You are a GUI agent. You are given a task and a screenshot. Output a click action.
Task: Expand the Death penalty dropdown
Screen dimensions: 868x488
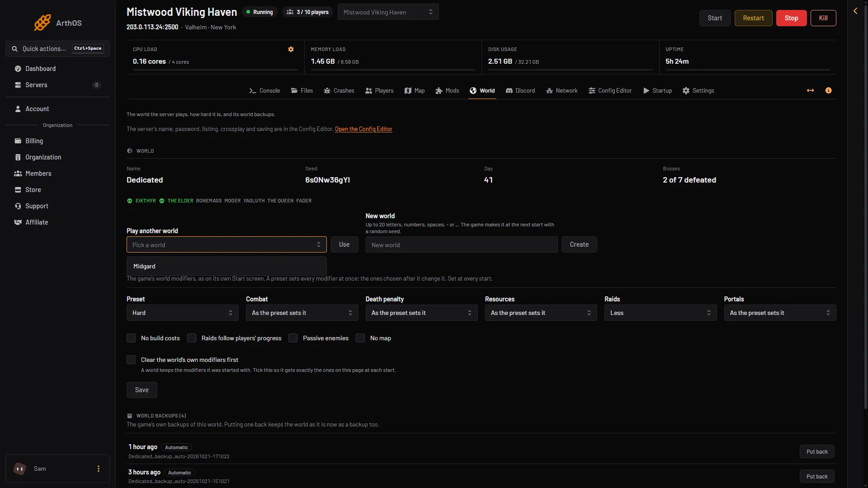tap(421, 313)
